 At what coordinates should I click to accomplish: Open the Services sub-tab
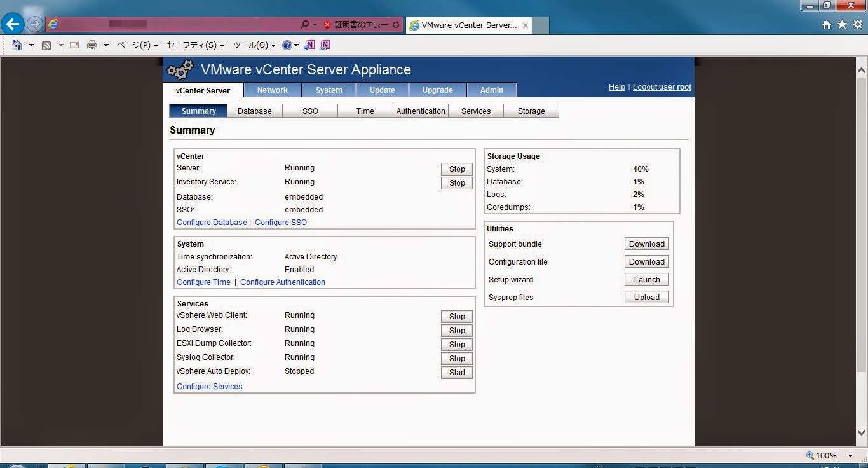476,111
